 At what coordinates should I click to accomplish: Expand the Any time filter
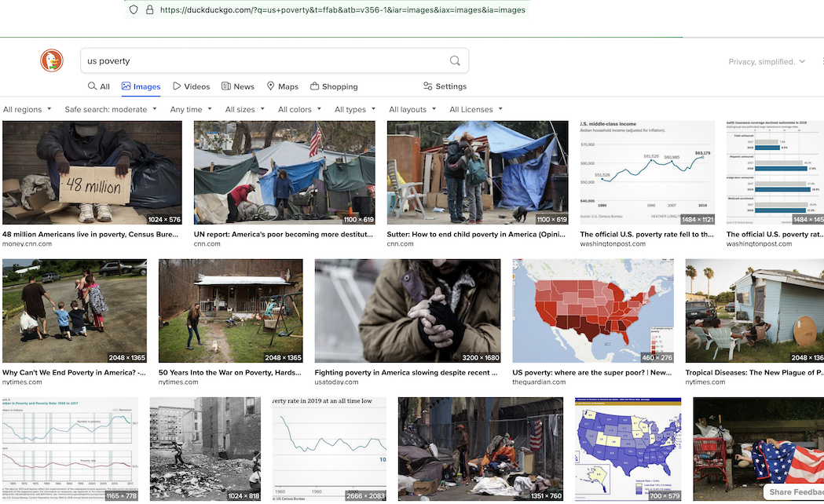pyautogui.click(x=191, y=109)
